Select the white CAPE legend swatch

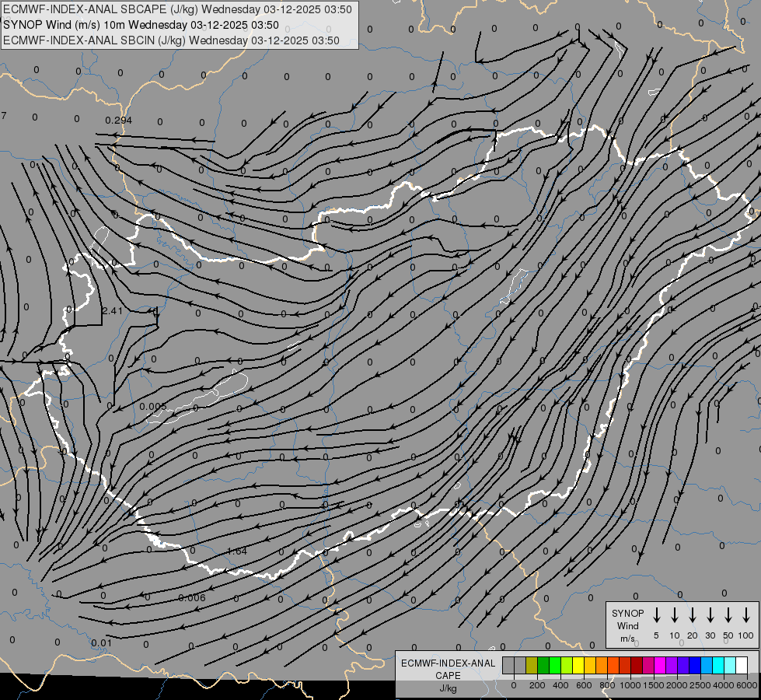(x=742, y=665)
